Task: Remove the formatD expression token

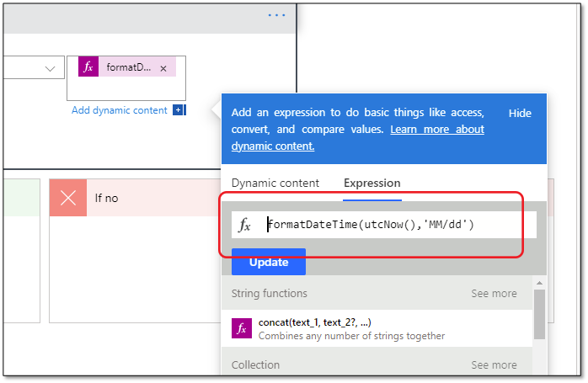Action: (163, 68)
